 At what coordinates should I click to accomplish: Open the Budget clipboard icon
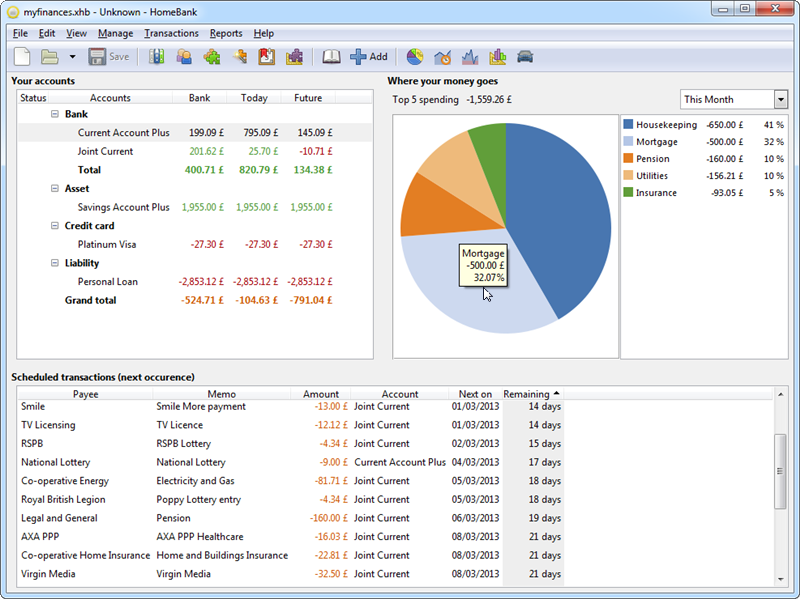[266, 57]
